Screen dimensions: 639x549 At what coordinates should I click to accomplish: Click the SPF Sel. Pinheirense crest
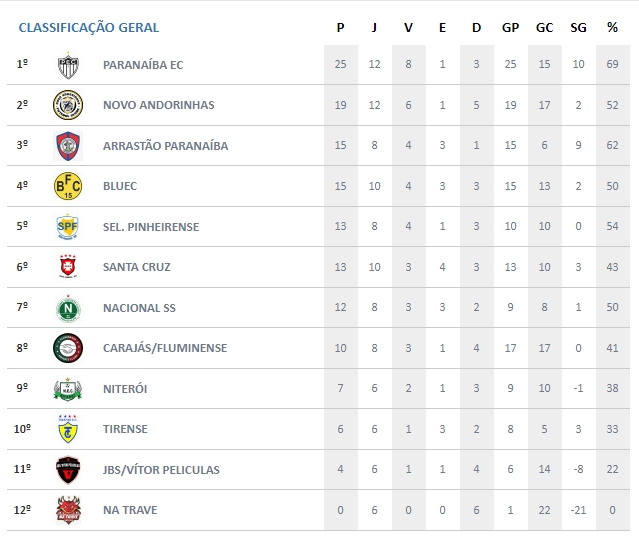(x=67, y=227)
